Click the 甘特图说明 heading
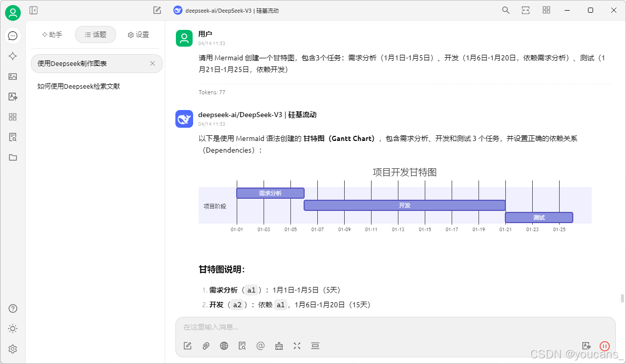 [222, 270]
